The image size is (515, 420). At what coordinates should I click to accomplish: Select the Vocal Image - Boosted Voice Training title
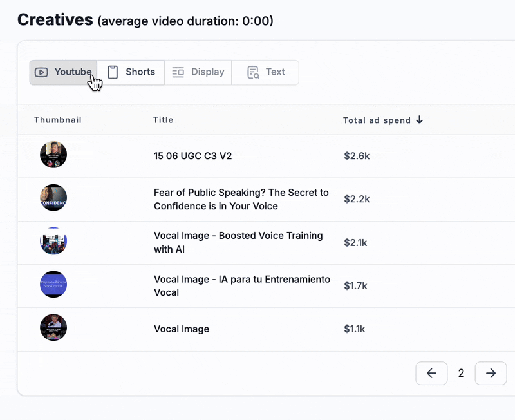[x=238, y=242]
